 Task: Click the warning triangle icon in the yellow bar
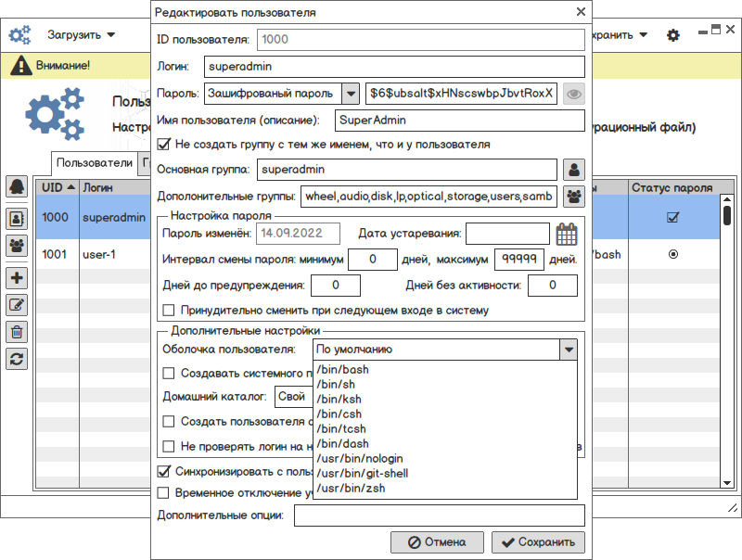20,65
